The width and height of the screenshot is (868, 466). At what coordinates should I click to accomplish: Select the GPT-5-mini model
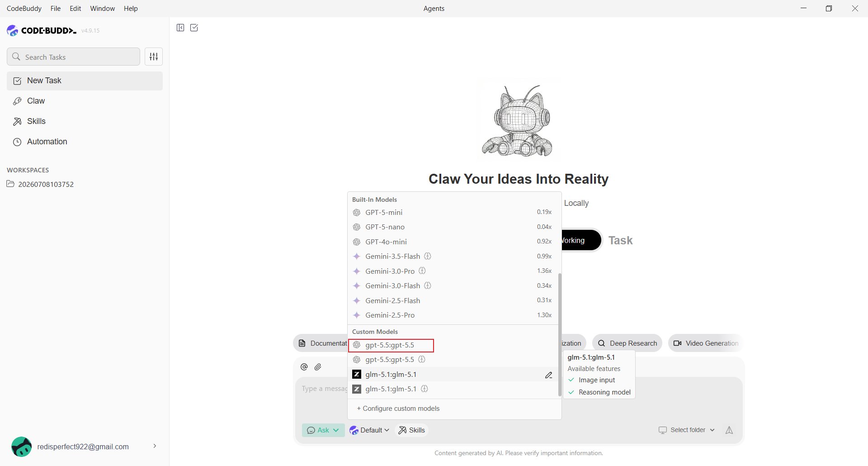point(453,212)
